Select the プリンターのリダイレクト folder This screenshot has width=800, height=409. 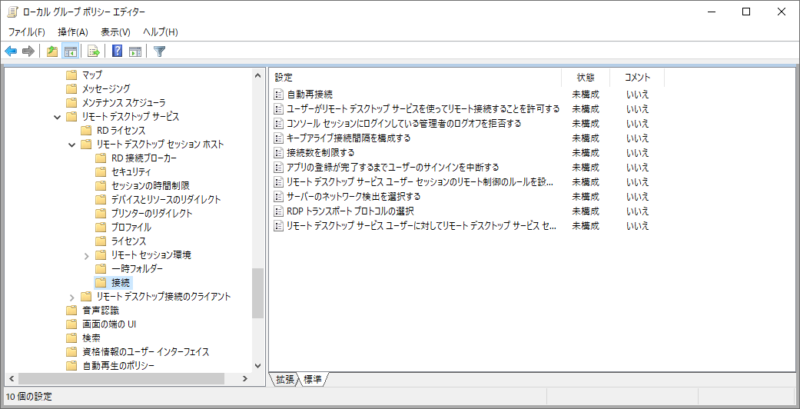coord(152,213)
